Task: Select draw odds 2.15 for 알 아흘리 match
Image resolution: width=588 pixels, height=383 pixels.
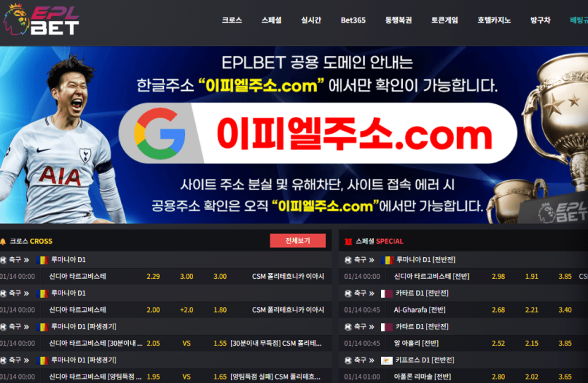Action: click(x=532, y=344)
